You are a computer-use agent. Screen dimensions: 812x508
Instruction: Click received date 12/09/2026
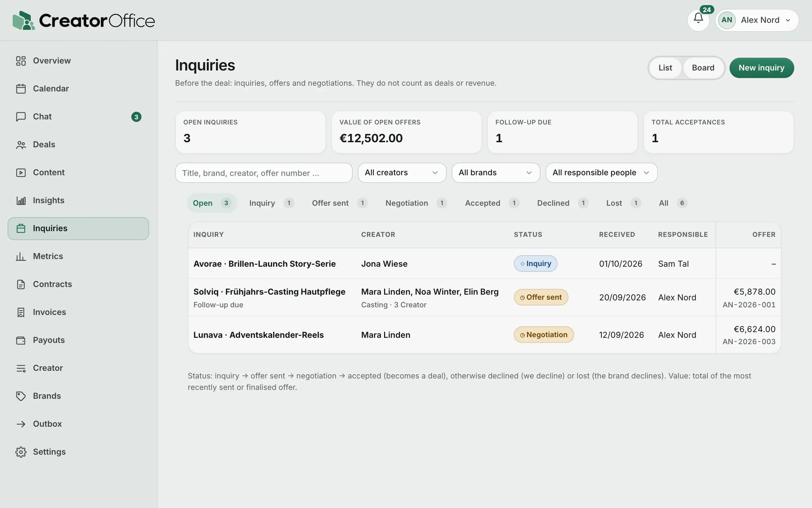tap(621, 335)
